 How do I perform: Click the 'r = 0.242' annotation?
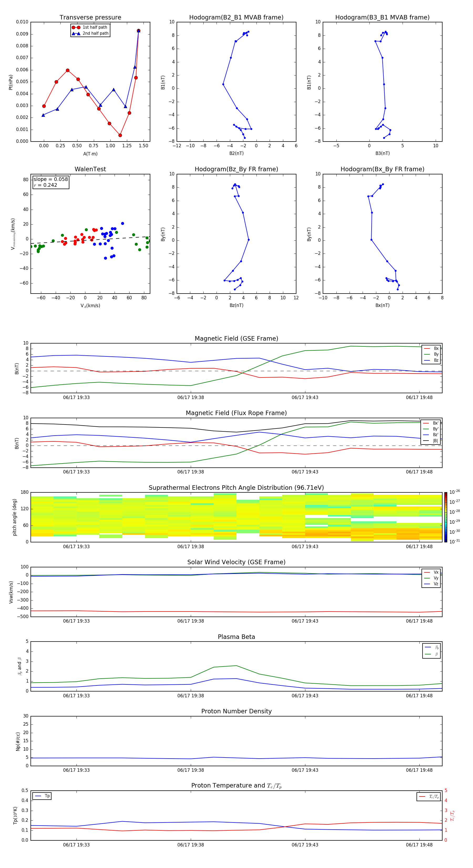[x=45, y=185]
